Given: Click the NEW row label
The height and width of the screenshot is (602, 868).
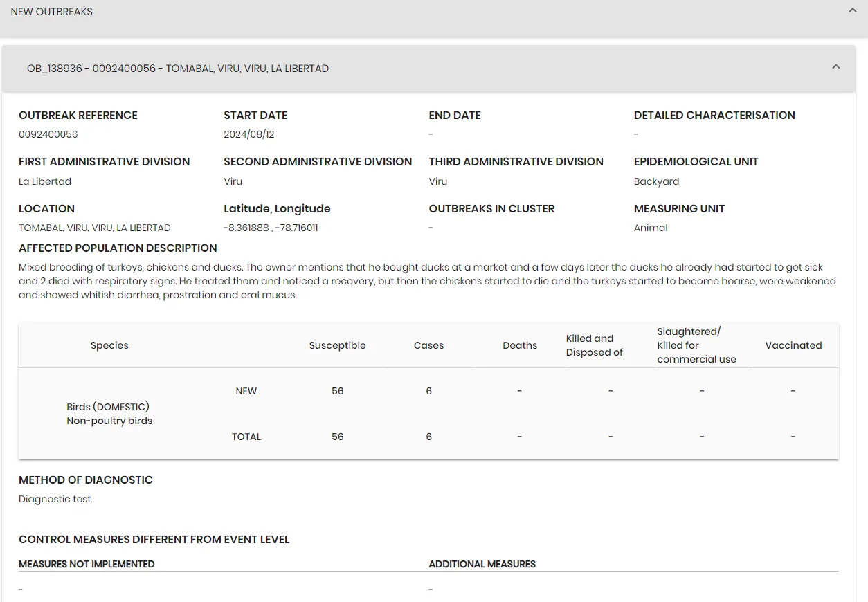Looking at the screenshot, I should click(x=246, y=391).
